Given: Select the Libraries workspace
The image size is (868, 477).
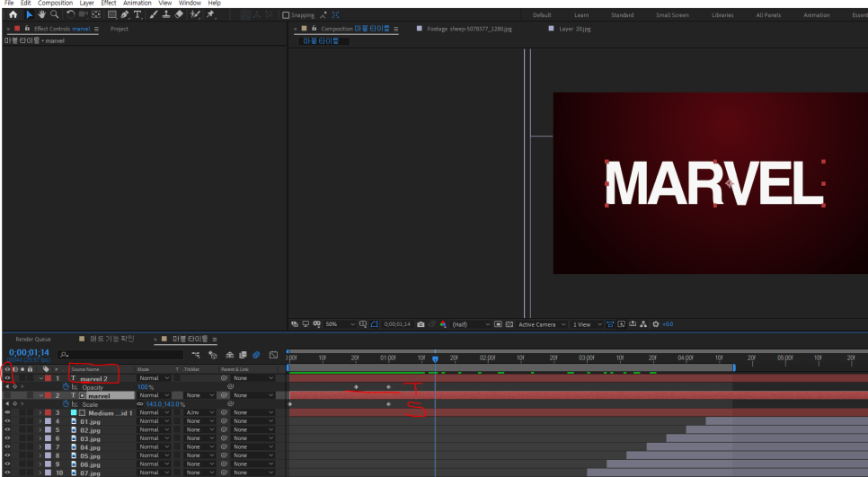Looking at the screenshot, I should tap(722, 15).
